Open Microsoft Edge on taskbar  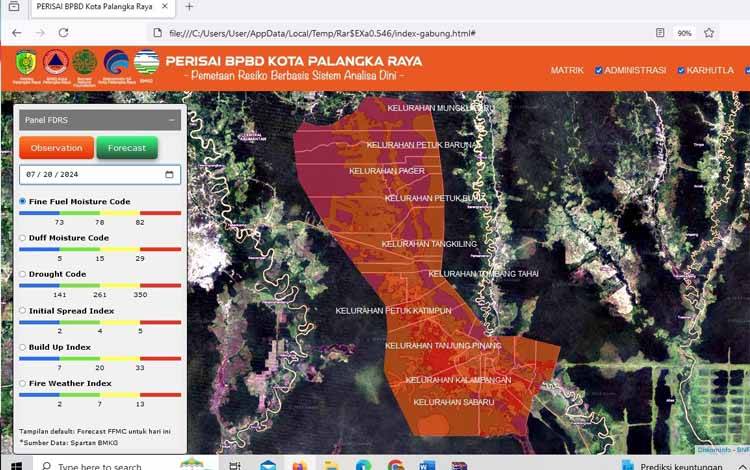pos(364,466)
